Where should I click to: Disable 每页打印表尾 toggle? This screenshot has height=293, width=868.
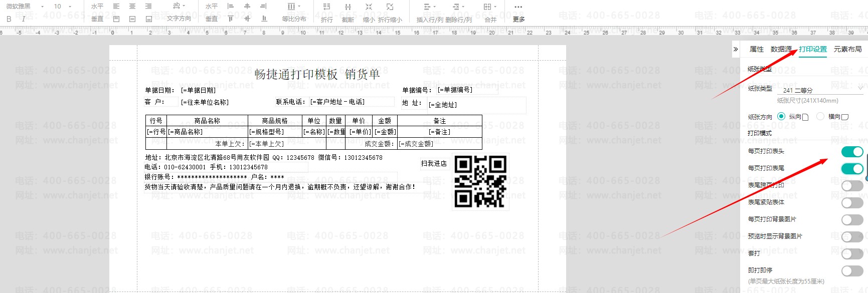(x=852, y=168)
